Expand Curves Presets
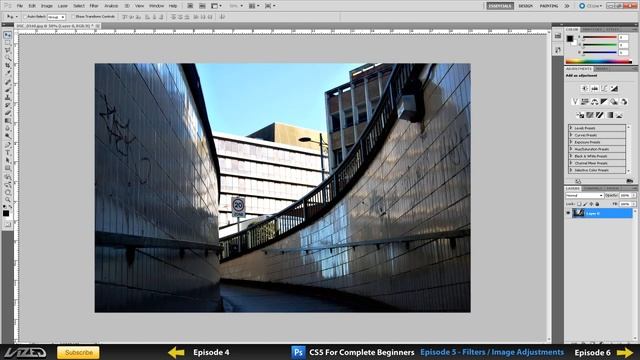640x360 pixels. pos(571,135)
